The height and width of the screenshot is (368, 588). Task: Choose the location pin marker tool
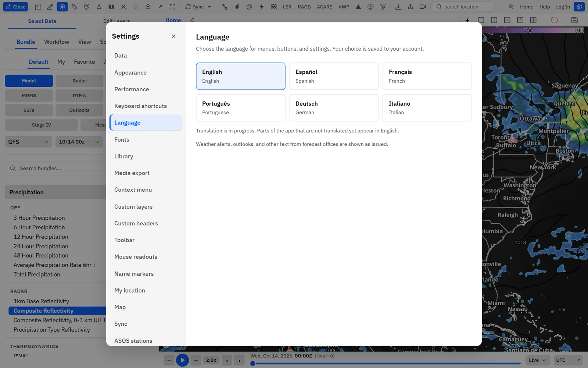(x=87, y=7)
